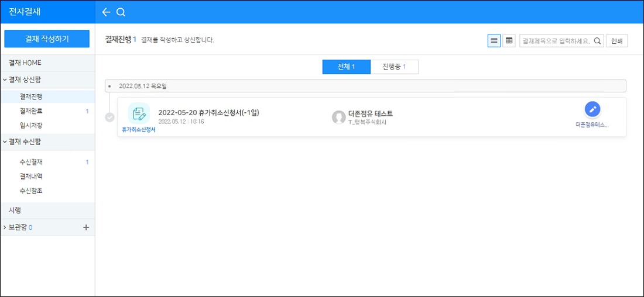644x297 pixels.
Task: Add a folder with 보관함 plus icon
Action: tap(86, 227)
